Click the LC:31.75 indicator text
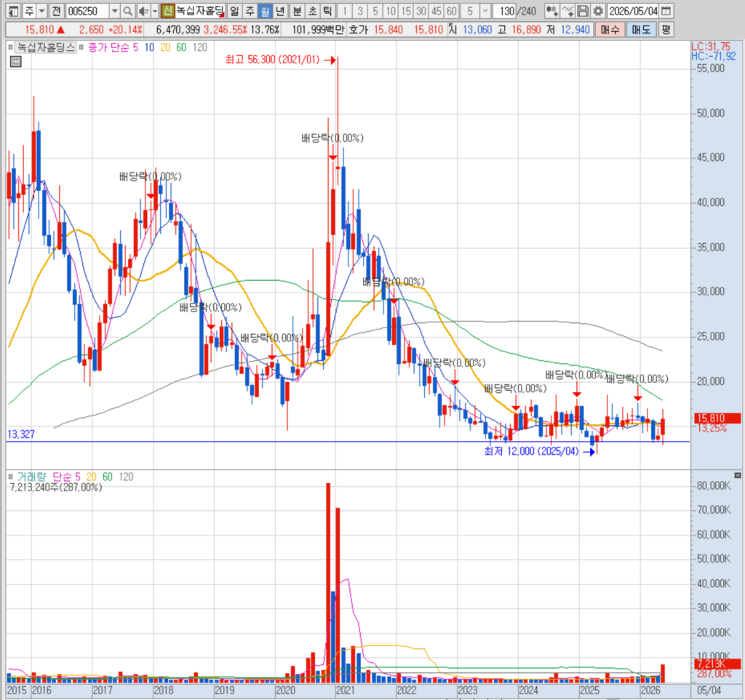Screen dimensions: 745x700 (x=711, y=47)
